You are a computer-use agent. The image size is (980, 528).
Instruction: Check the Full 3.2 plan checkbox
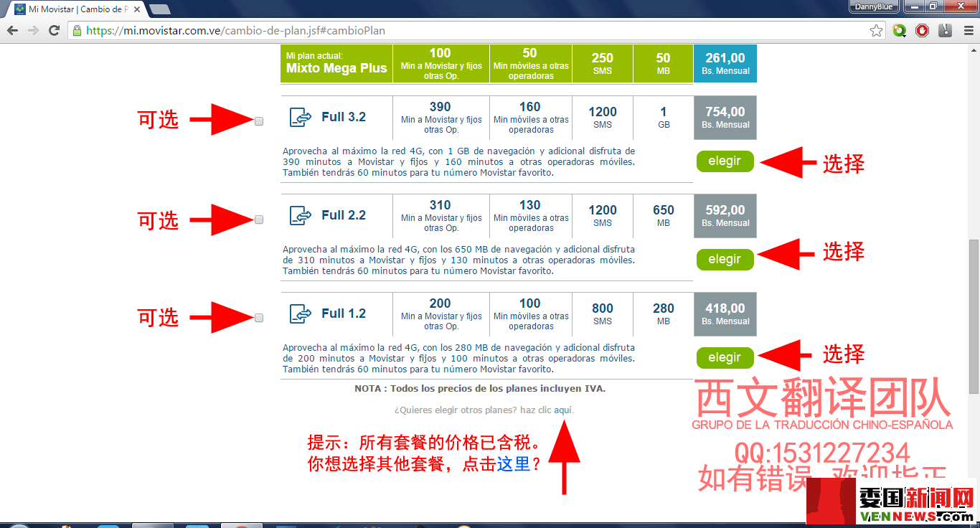pos(259,121)
